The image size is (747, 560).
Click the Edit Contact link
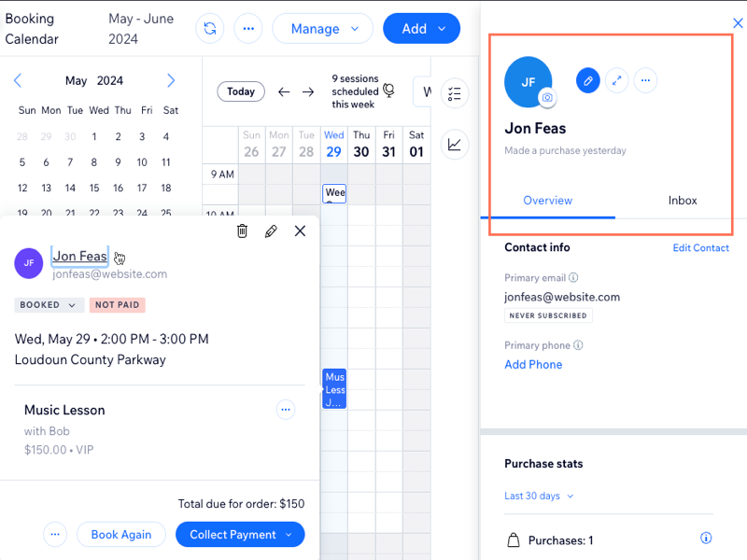(x=700, y=247)
